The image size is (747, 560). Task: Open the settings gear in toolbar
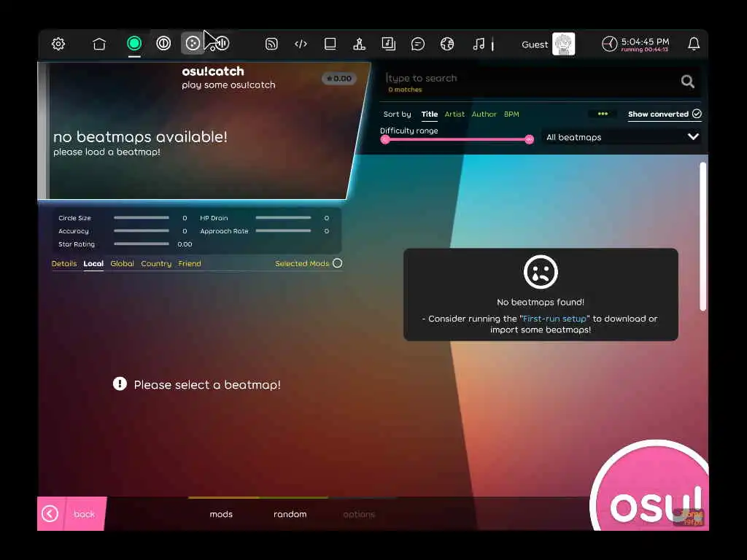click(x=58, y=44)
